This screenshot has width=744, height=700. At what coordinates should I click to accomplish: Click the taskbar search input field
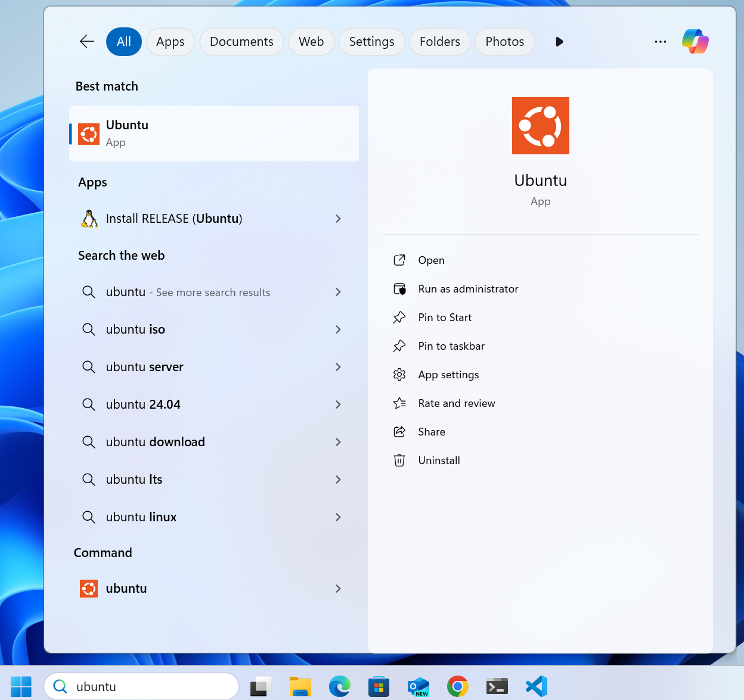click(x=141, y=686)
